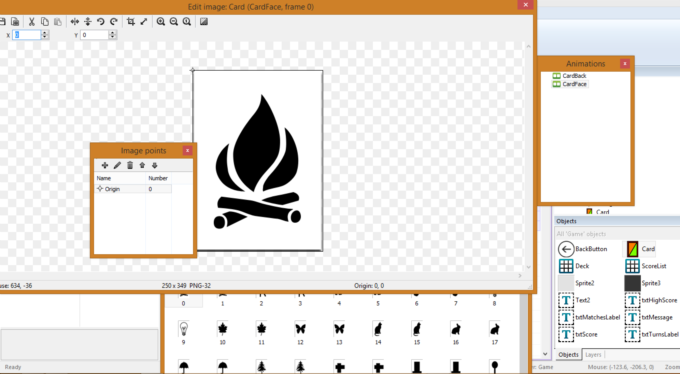680x374 pixels.
Task: Click the Cut scissors icon in toolbar
Action: click(x=32, y=22)
